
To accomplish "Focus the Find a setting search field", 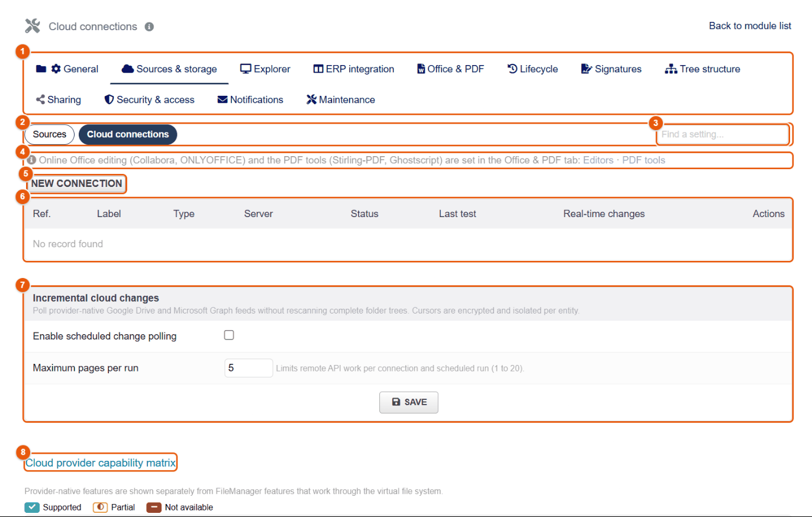I will pyautogui.click(x=722, y=134).
